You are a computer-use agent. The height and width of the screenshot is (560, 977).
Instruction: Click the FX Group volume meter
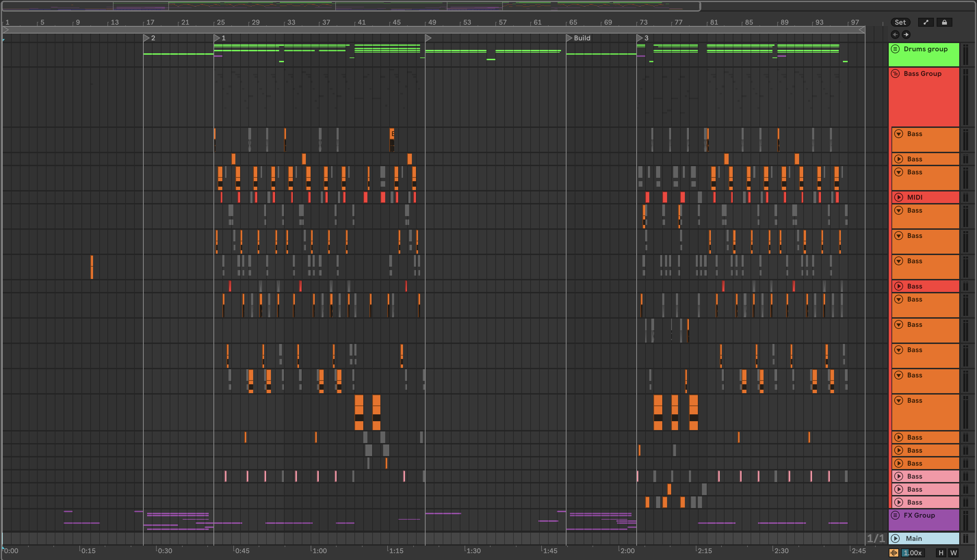[x=965, y=520]
